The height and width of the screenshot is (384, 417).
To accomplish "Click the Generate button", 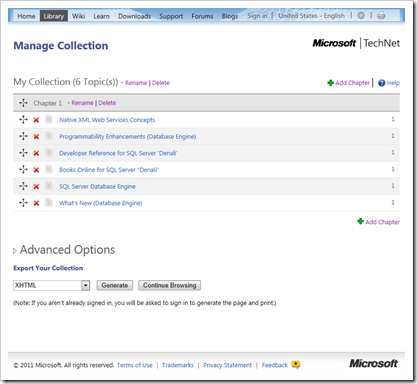I will pos(115,285).
